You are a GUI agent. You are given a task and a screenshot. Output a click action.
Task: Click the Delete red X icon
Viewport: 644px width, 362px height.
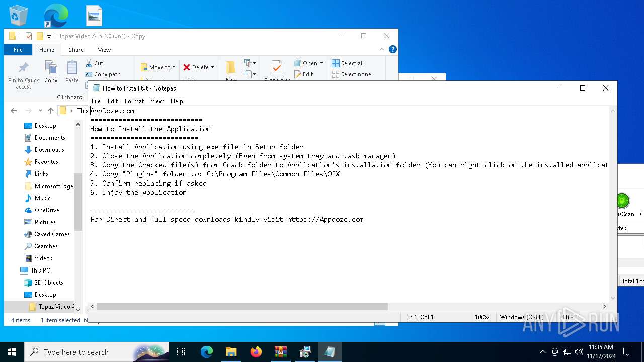(187, 67)
